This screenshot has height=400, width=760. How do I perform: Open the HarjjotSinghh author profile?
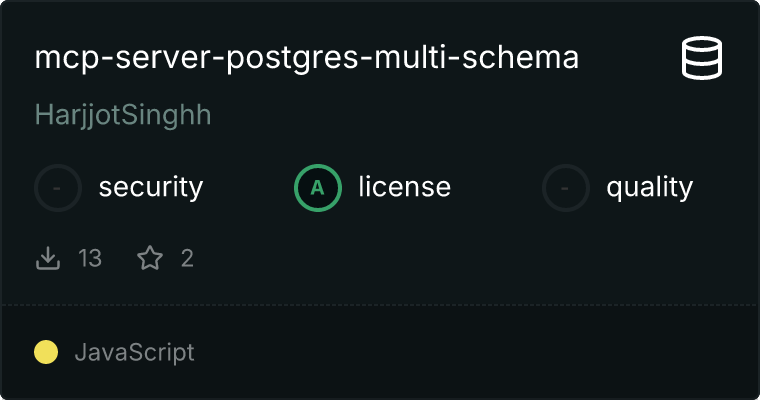[123, 114]
